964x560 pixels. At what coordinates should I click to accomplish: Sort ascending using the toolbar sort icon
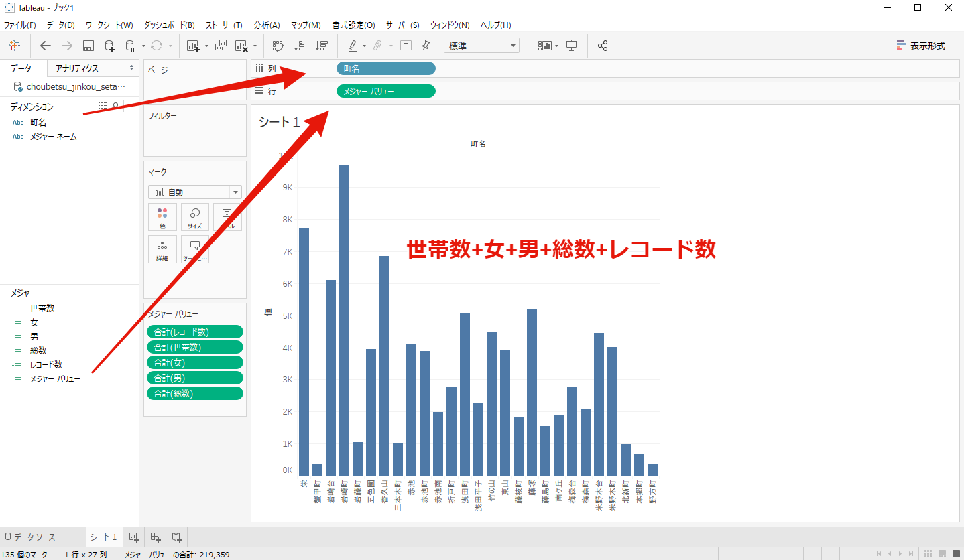pyautogui.click(x=300, y=46)
